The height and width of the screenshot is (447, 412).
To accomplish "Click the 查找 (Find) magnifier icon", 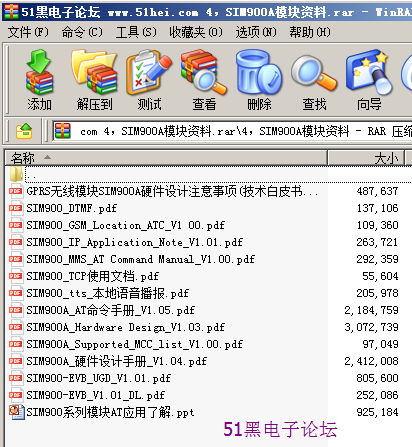I will pos(314,81).
